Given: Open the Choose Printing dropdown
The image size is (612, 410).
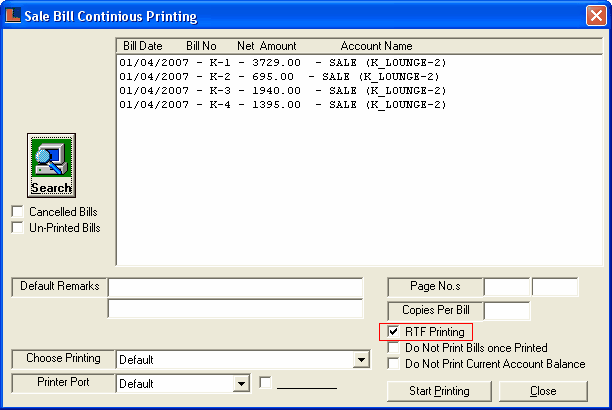Looking at the screenshot, I should click(361, 360).
